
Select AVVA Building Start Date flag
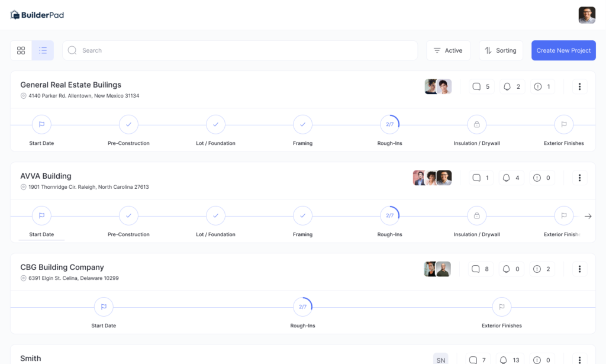tap(42, 215)
